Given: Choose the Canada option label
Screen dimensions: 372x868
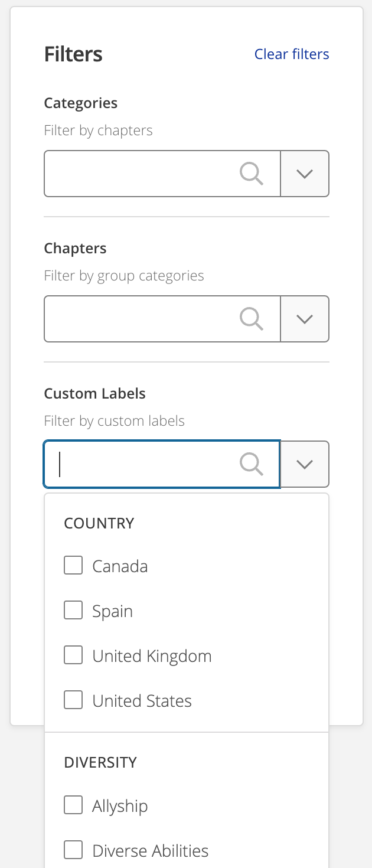Looking at the screenshot, I should pos(120,566).
